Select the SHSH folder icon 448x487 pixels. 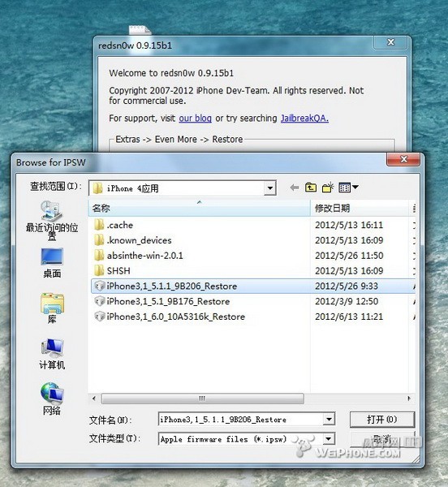click(99, 270)
